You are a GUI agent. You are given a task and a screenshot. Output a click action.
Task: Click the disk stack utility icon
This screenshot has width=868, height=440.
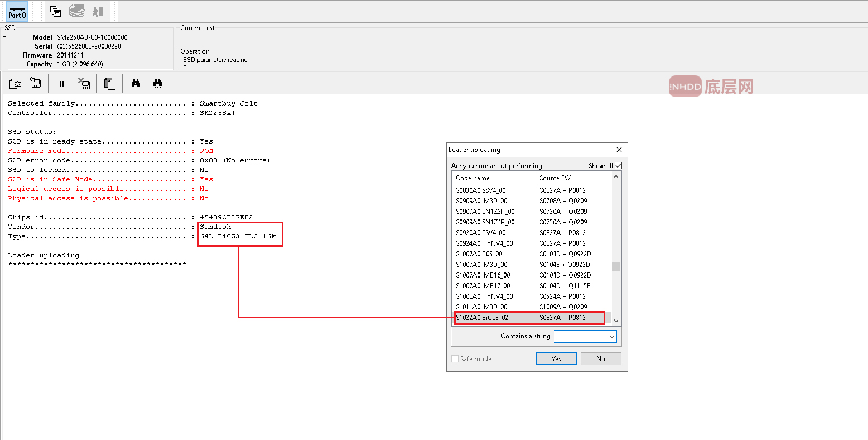coord(77,11)
